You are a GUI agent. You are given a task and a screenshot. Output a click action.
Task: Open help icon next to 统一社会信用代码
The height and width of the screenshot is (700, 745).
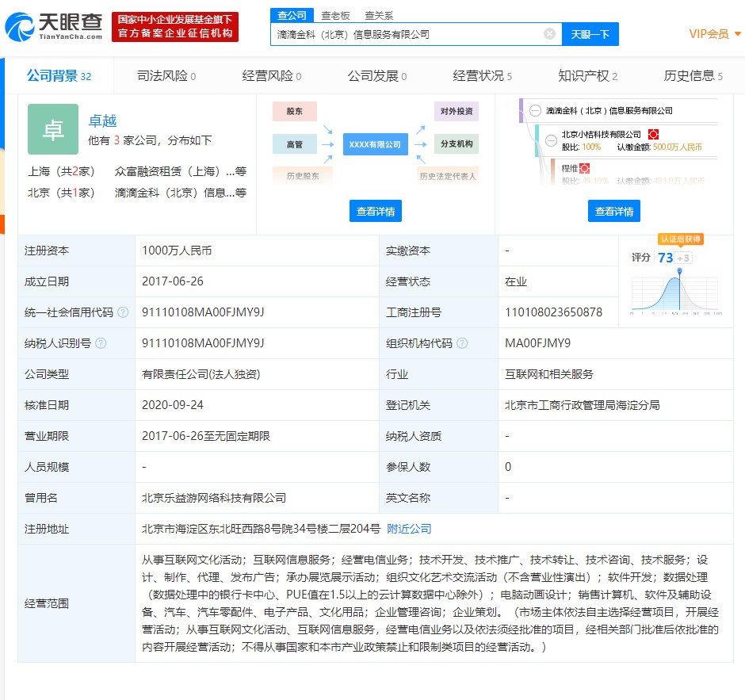(x=123, y=312)
